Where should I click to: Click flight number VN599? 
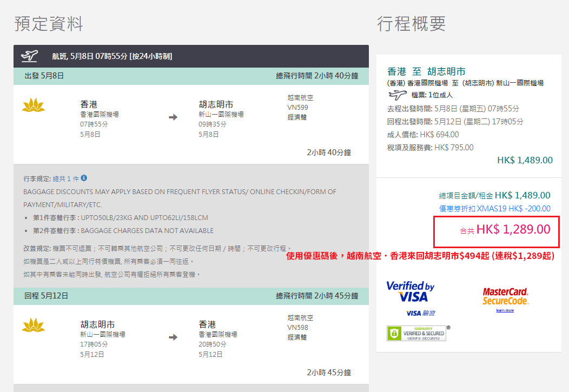pos(297,108)
